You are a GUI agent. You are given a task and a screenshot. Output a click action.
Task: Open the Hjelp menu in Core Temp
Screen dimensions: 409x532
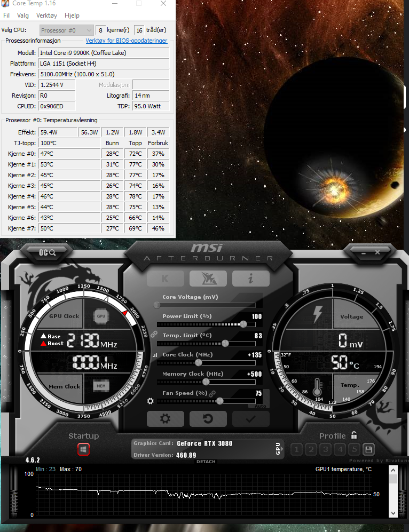tap(72, 15)
